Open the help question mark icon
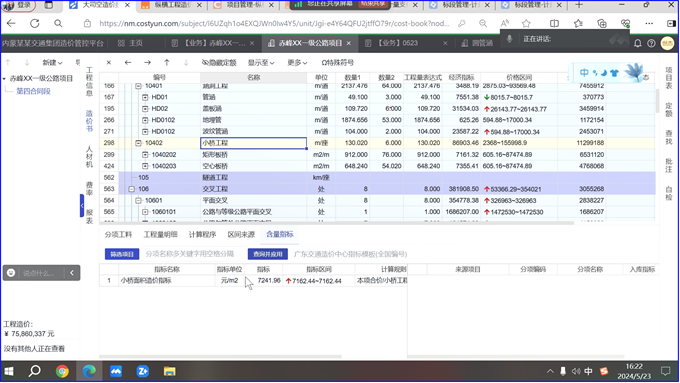Screen dimensions: 680x383 (x=651, y=43)
